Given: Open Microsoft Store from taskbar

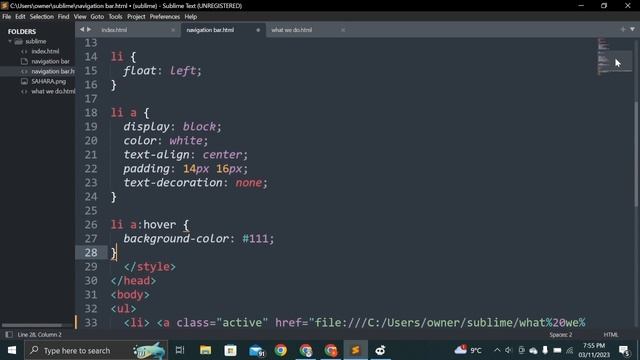Looking at the screenshot, I should pos(231,350).
